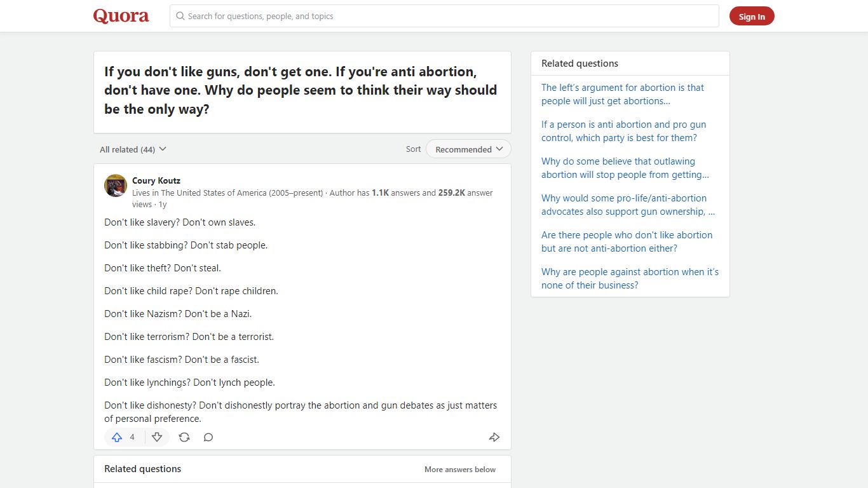
Task: Click the 'Don't like dishonesty?' paragraph
Action: 301,412
